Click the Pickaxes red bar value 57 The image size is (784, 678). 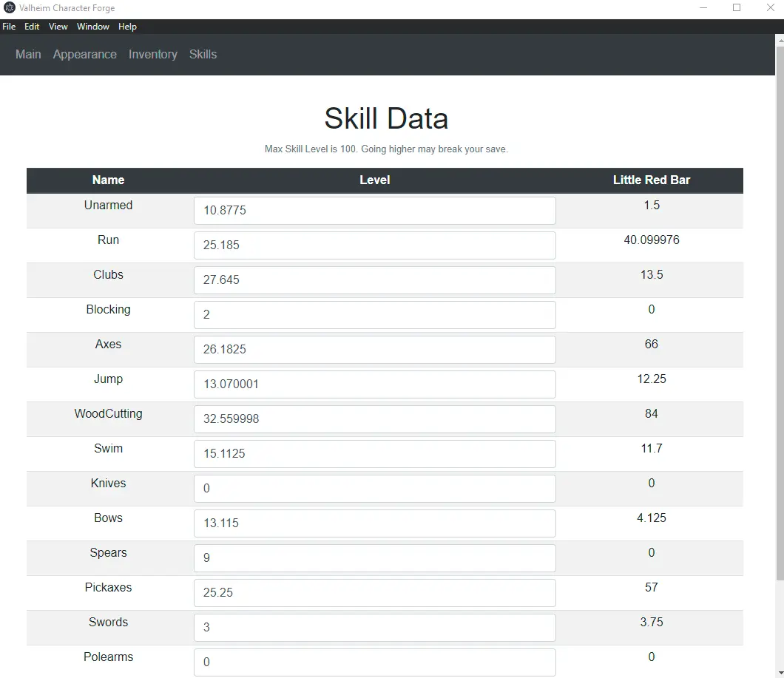point(652,588)
